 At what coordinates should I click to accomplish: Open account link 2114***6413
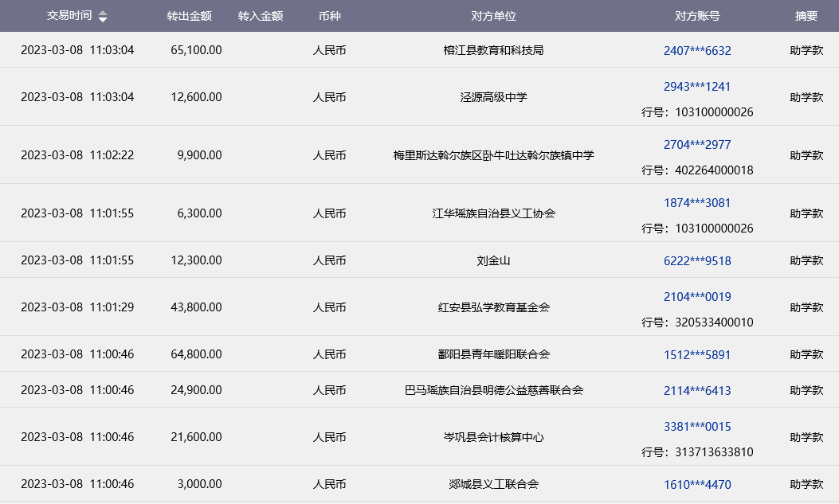click(x=697, y=390)
